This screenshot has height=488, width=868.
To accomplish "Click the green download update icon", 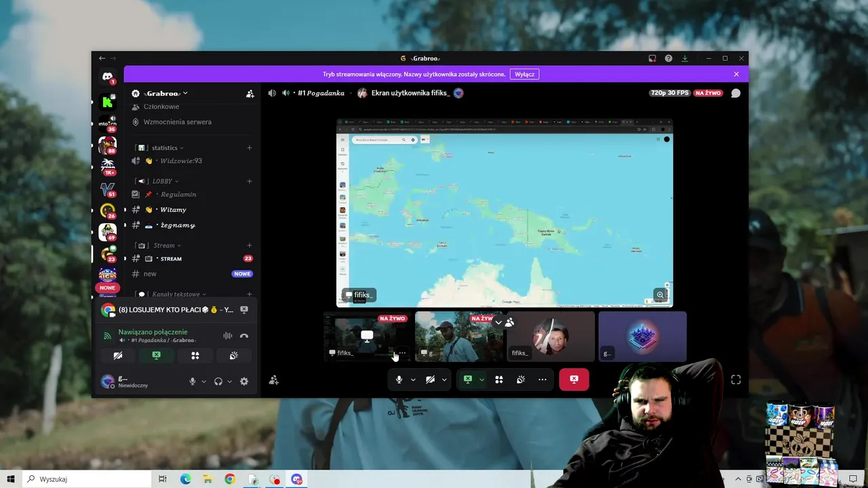I will 685,58.
